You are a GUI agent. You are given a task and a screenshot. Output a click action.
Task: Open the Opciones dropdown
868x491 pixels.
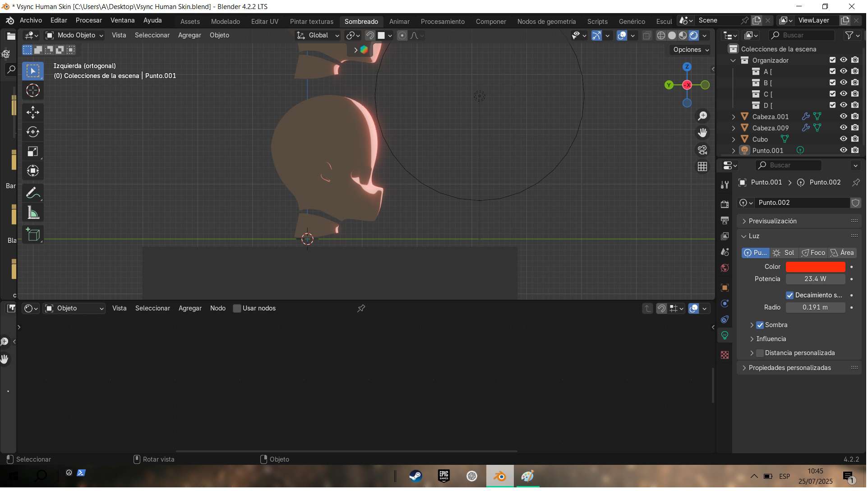click(x=692, y=50)
